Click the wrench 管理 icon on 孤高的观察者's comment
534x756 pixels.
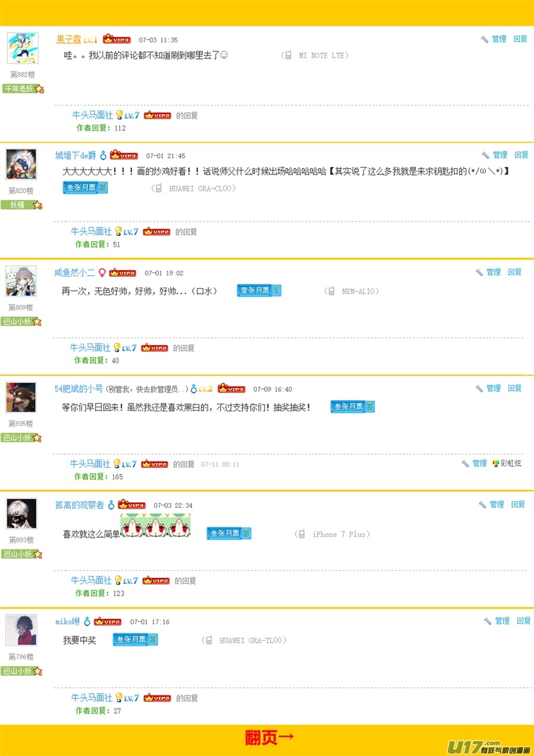[x=484, y=505]
